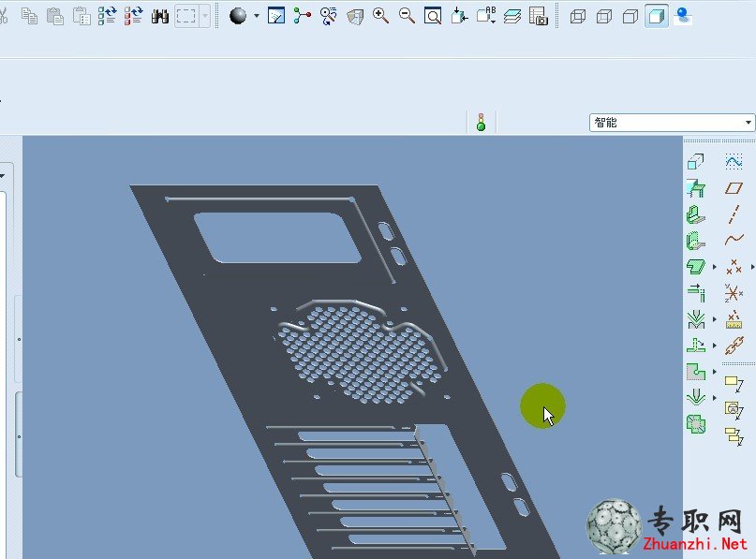The width and height of the screenshot is (756, 559).
Task: Expand the Bend tool flyout arrow
Action: coord(715,319)
